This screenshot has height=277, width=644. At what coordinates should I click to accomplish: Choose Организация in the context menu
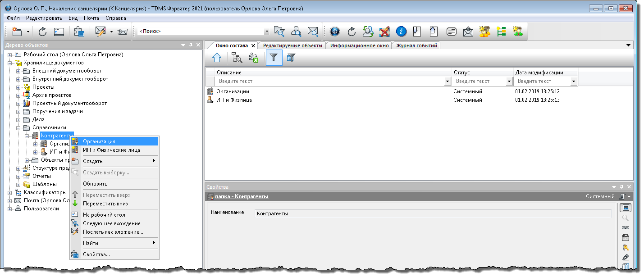(x=99, y=141)
